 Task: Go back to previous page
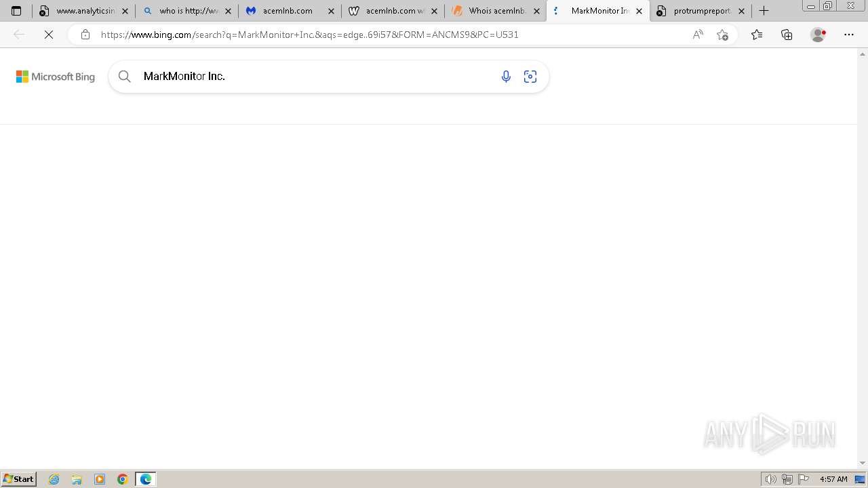(19, 35)
